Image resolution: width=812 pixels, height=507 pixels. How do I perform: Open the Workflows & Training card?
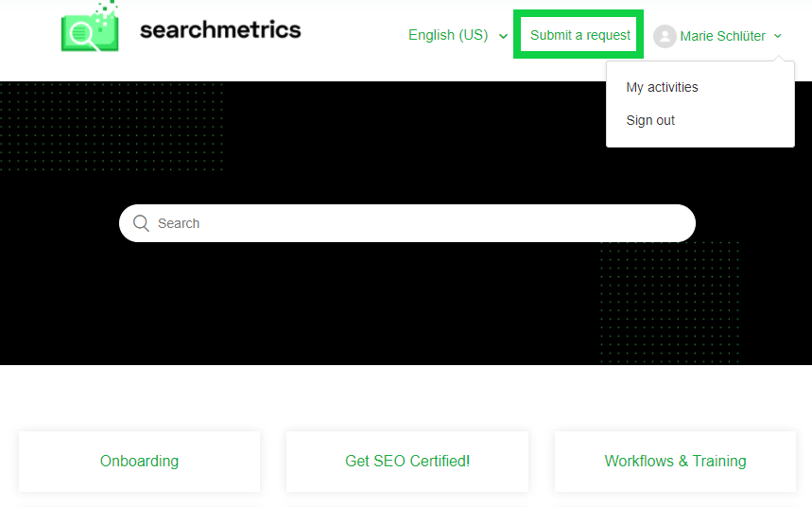pyautogui.click(x=675, y=462)
